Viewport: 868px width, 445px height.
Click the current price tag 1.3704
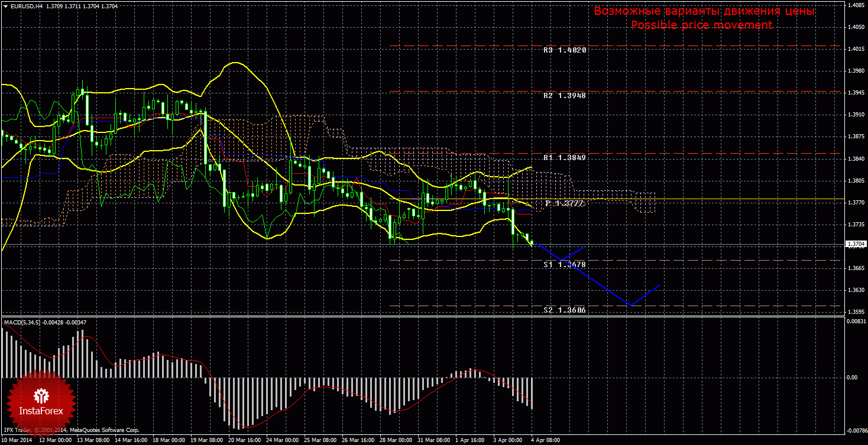tap(856, 243)
